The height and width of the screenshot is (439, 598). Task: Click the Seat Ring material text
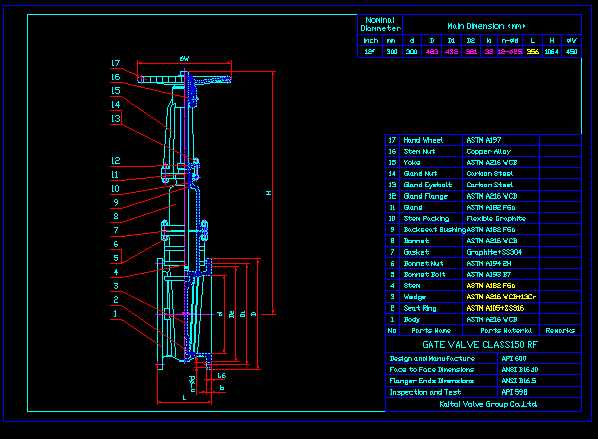(x=495, y=308)
